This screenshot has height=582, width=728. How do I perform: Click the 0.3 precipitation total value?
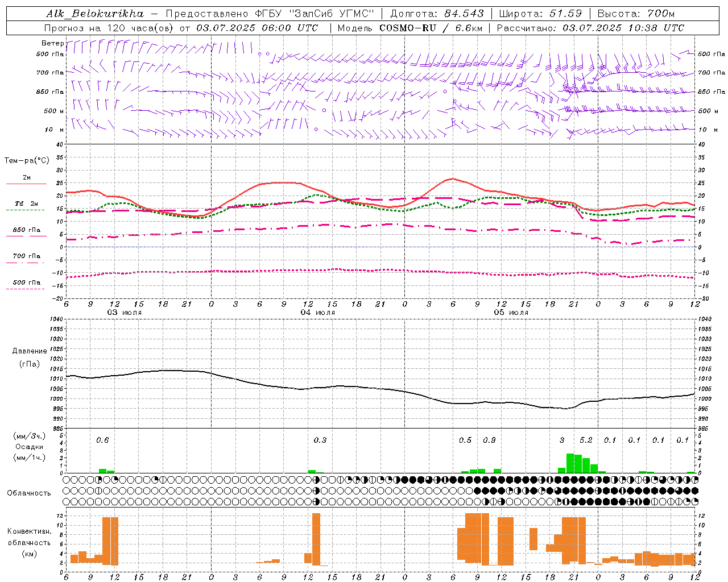[320, 440]
